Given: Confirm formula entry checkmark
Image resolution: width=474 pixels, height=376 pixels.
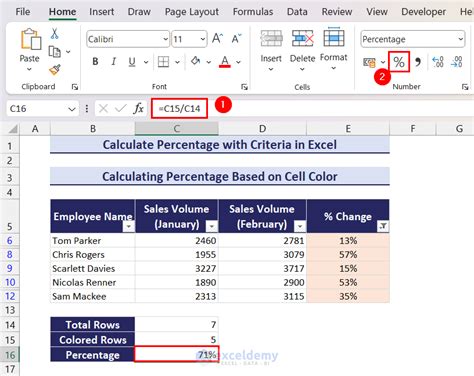Looking at the screenshot, I should tap(121, 108).
